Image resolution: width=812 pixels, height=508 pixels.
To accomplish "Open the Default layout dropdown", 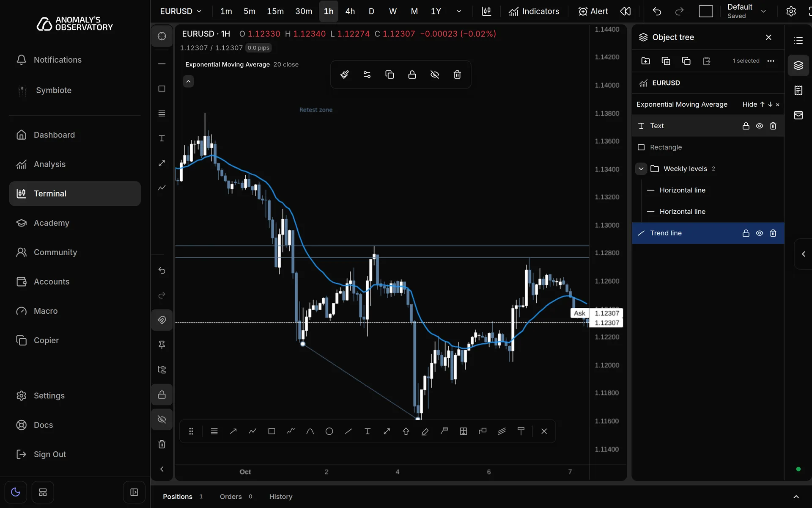I will [746, 11].
